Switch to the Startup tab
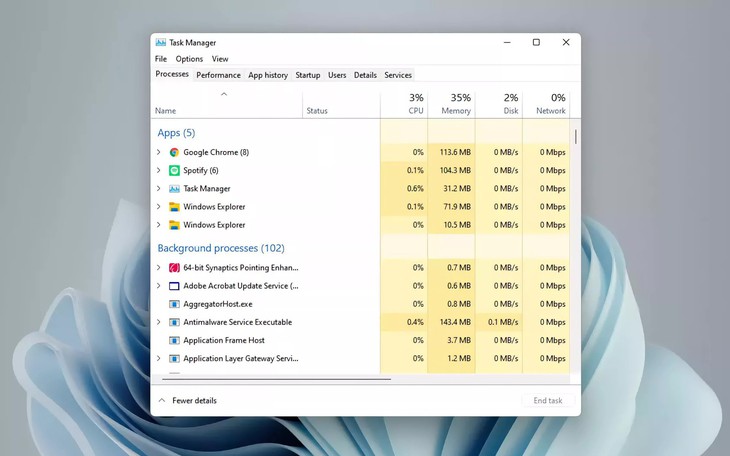 [x=308, y=75]
